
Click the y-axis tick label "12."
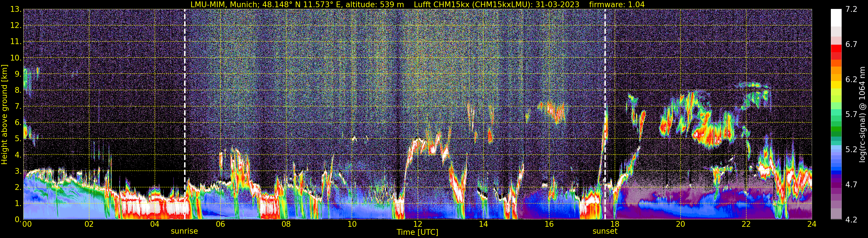pos(16,26)
